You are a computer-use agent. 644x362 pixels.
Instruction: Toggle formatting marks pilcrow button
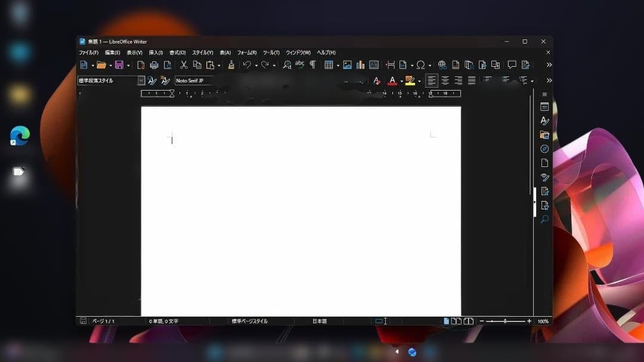(x=312, y=65)
